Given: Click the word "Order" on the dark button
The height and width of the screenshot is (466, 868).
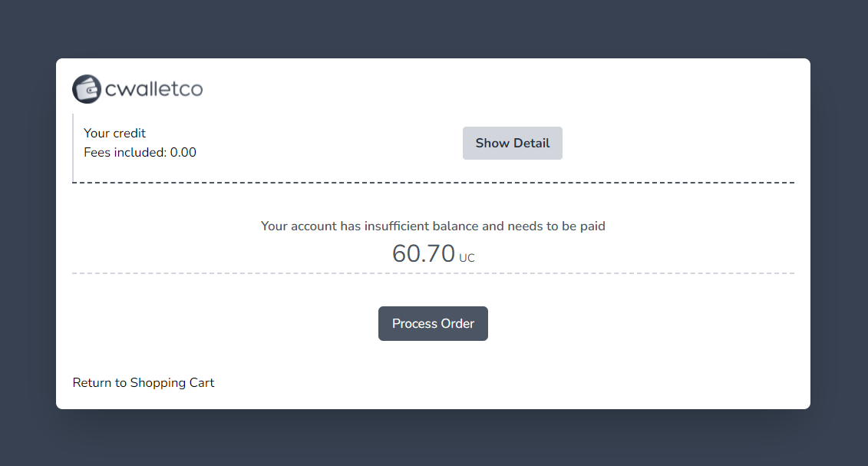Looking at the screenshot, I should click(x=456, y=324).
